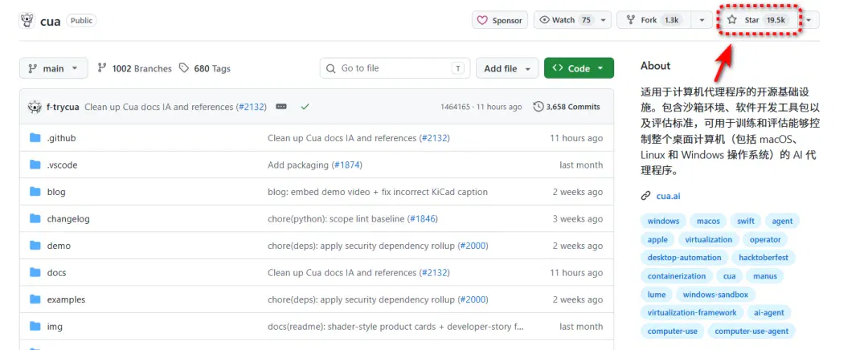Open the cua.ai website link
This screenshot has height=350, width=868.
click(x=668, y=196)
